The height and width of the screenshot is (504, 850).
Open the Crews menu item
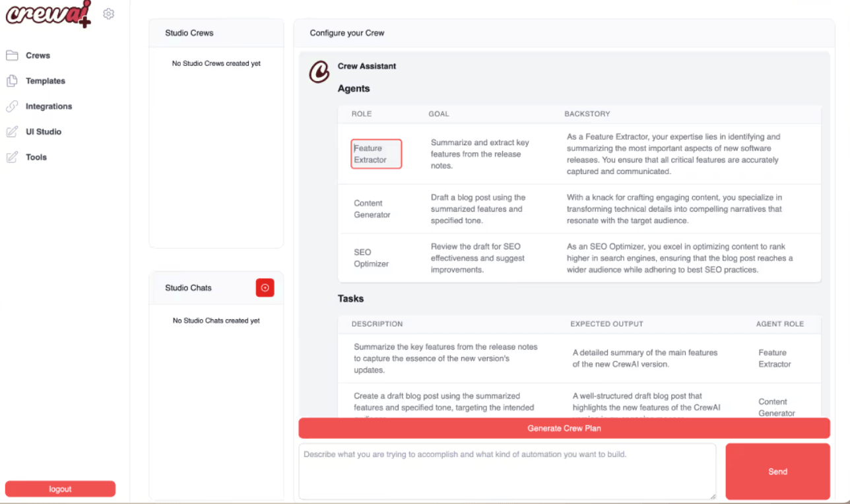pos(38,55)
